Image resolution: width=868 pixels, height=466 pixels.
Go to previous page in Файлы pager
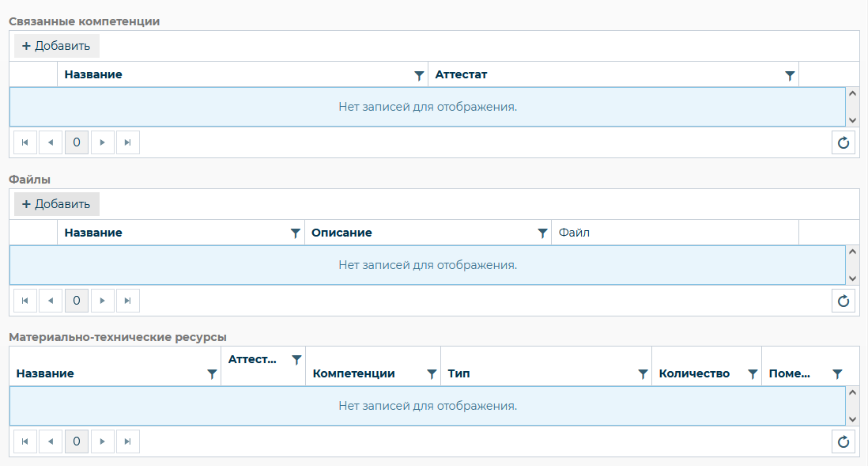[x=51, y=301]
